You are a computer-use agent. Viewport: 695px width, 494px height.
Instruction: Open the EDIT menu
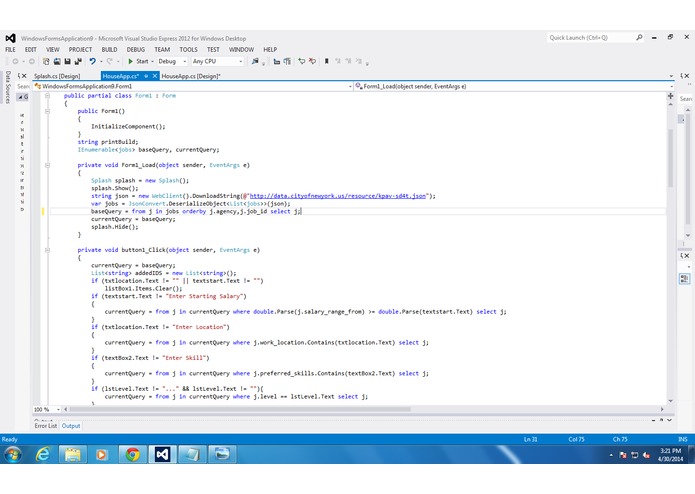coord(31,50)
